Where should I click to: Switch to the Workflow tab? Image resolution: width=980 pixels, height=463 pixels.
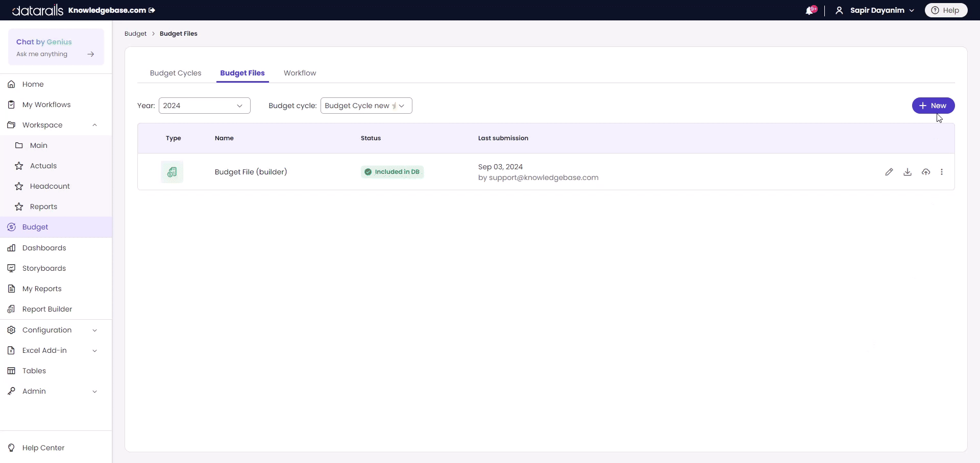300,73
